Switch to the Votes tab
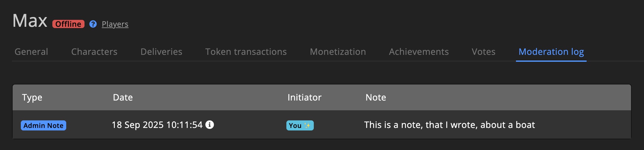The height and width of the screenshot is (150, 644). coord(483,52)
